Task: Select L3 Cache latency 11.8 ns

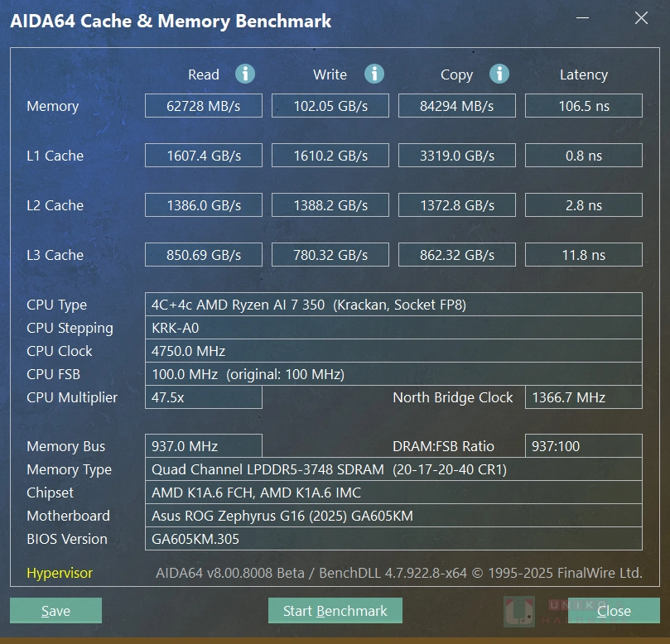Action: pos(584,254)
